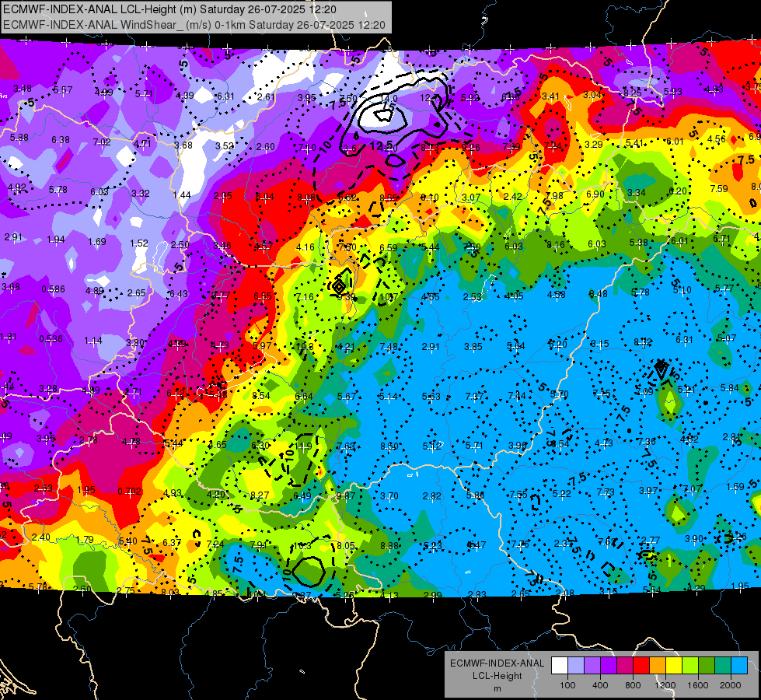The width and height of the screenshot is (761, 700).
Task: Click the LCL-Height legend title text
Action: pyautogui.click(x=497, y=676)
